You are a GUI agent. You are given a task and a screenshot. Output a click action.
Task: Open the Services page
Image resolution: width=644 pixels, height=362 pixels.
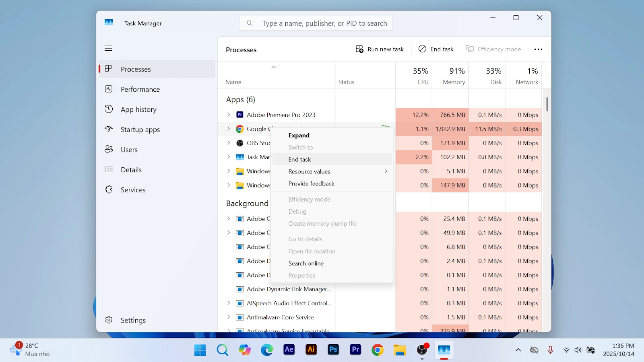click(x=157, y=190)
